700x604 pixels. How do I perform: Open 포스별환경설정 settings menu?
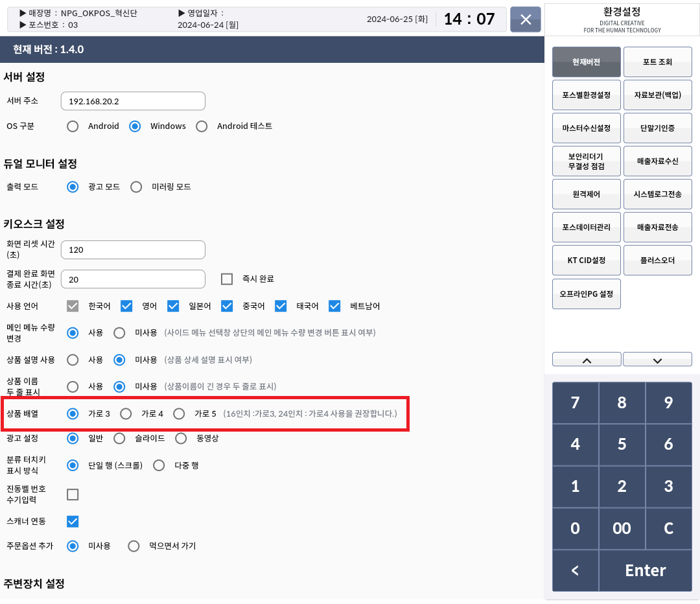pyautogui.click(x=587, y=95)
